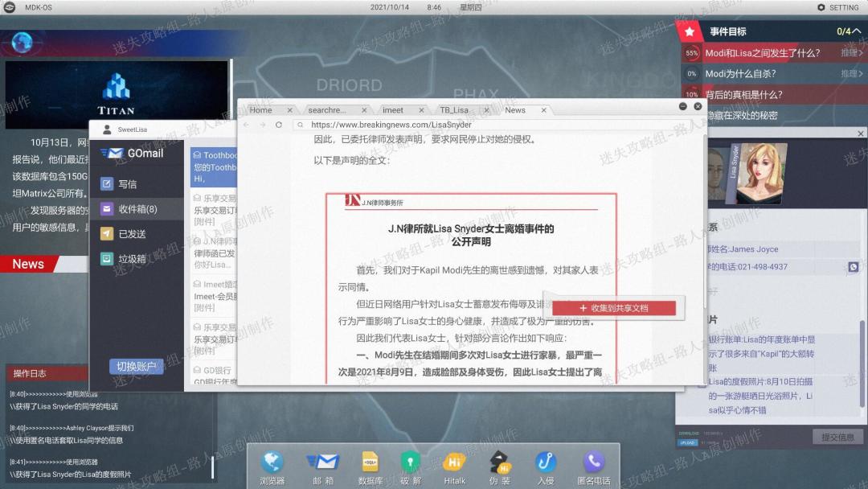Open 收件箱(8) in GOmail sidebar
Screen dimensions: 868x489
137,209
